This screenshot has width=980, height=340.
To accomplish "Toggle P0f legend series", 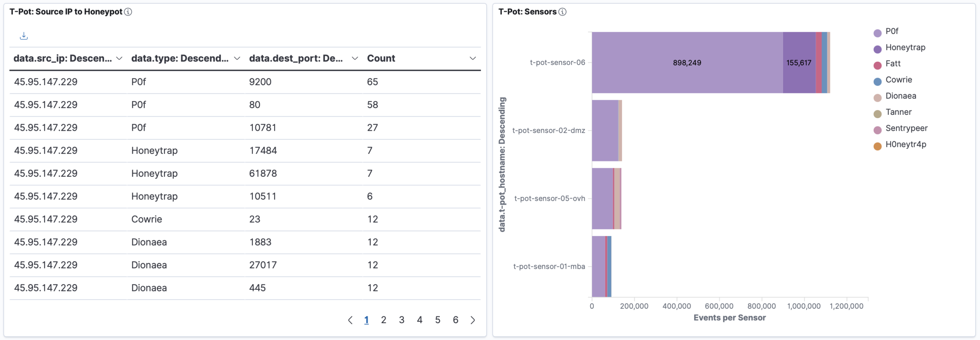I will (x=892, y=31).
